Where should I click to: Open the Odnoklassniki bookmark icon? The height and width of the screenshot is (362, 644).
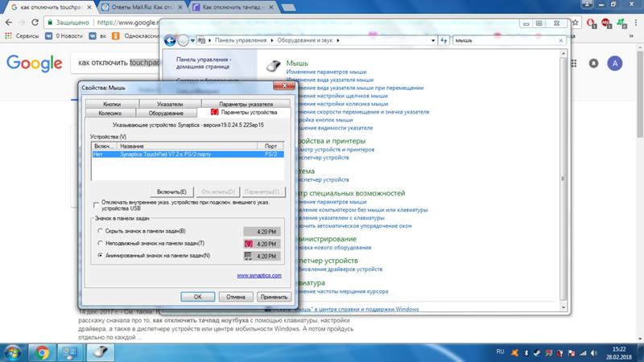(x=116, y=36)
